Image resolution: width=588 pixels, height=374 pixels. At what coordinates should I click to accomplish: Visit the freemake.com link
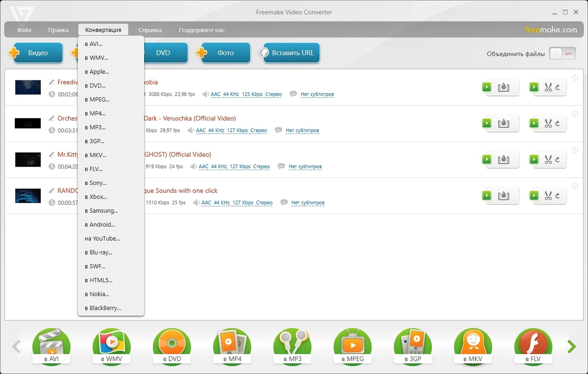(x=551, y=30)
